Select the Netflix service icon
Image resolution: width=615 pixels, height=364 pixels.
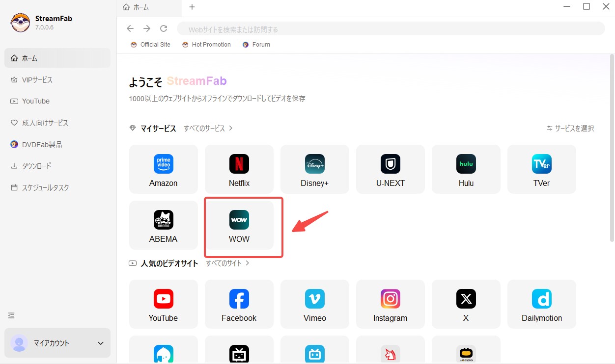[239, 169]
